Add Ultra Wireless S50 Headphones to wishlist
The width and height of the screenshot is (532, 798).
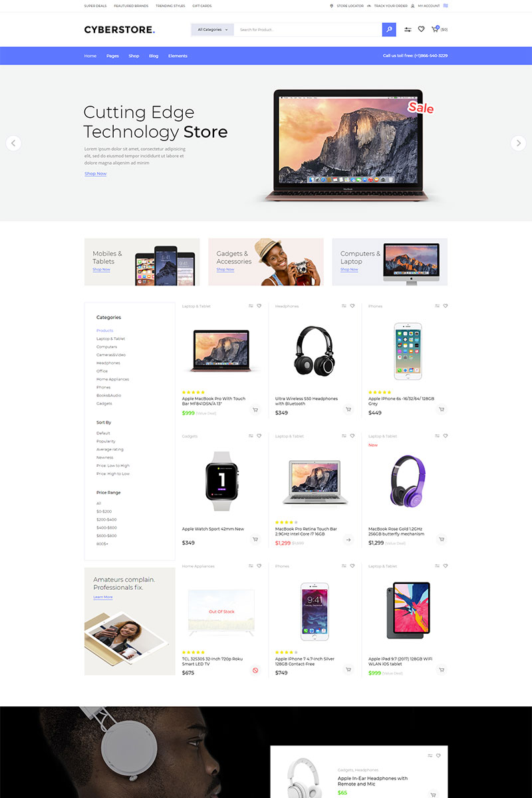(x=352, y=306)
